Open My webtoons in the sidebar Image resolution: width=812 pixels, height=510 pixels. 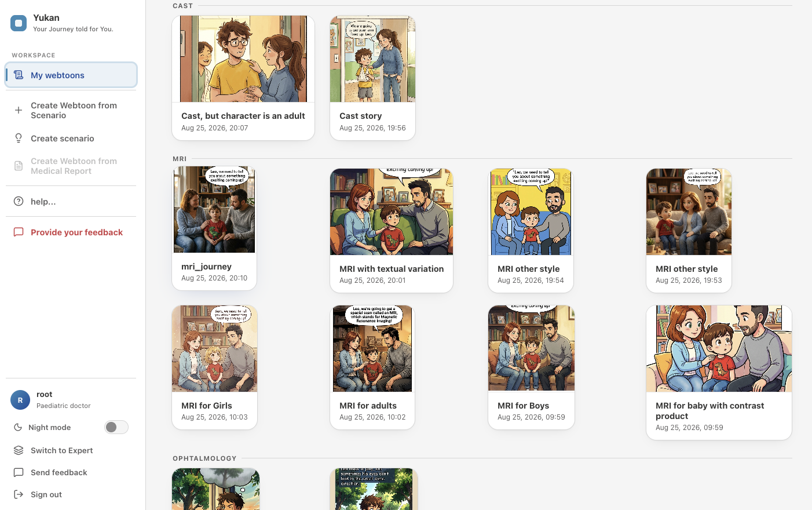(71, 75)
